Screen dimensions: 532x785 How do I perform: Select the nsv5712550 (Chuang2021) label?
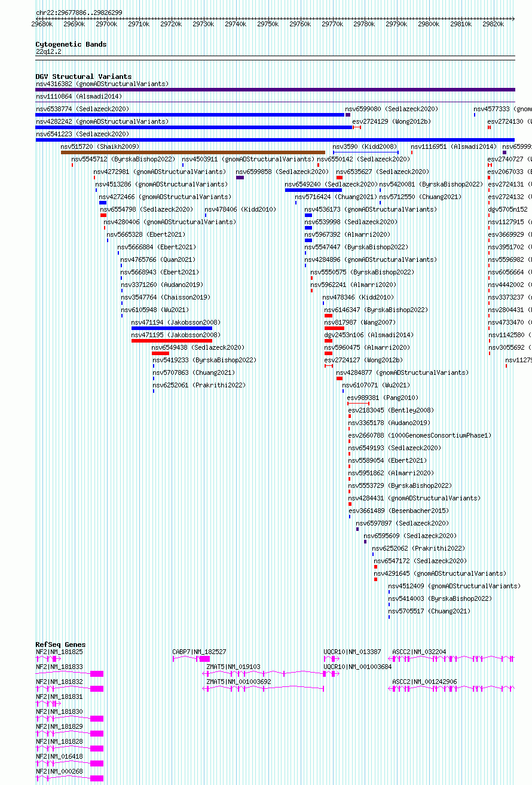click(x=420, y=197)
